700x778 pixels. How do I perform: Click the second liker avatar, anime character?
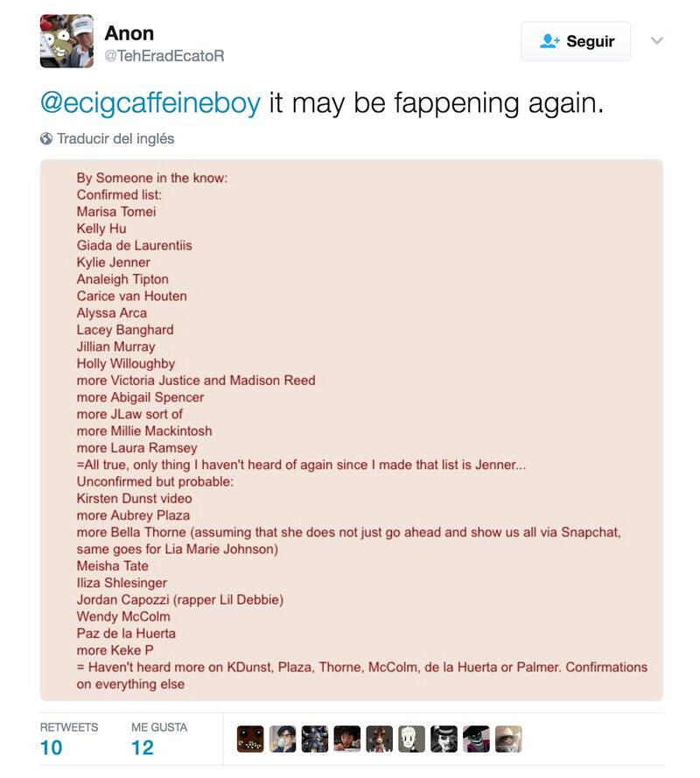point(283,739)
